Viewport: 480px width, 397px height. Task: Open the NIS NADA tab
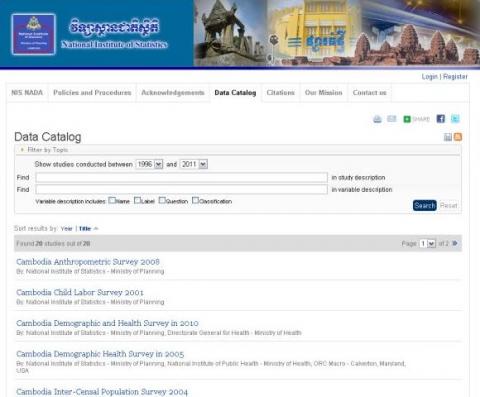coord(27,93)
